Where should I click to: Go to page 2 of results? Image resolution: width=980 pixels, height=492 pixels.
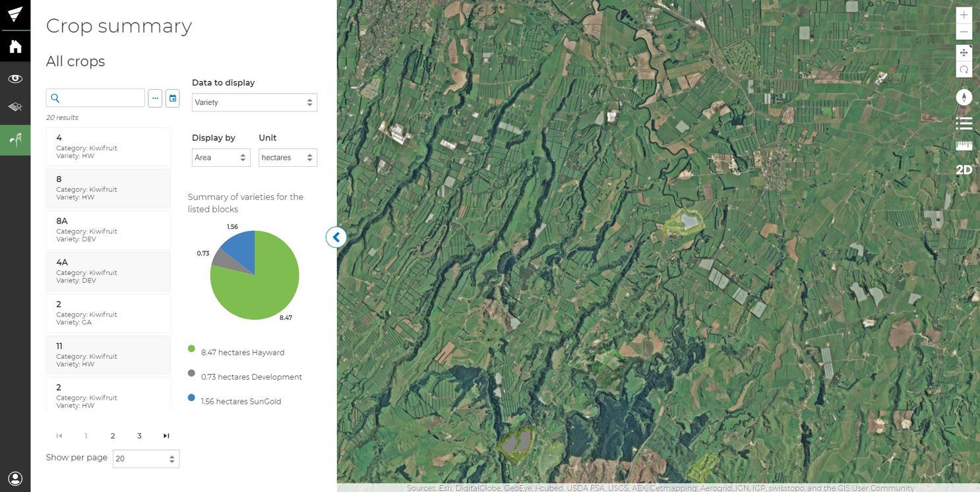pos(113,436)
